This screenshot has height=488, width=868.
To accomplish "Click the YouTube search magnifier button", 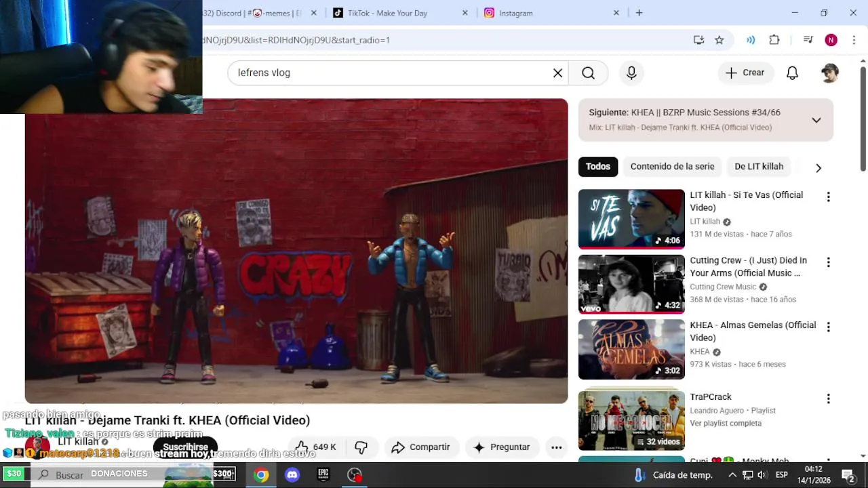I will point(588,73).
